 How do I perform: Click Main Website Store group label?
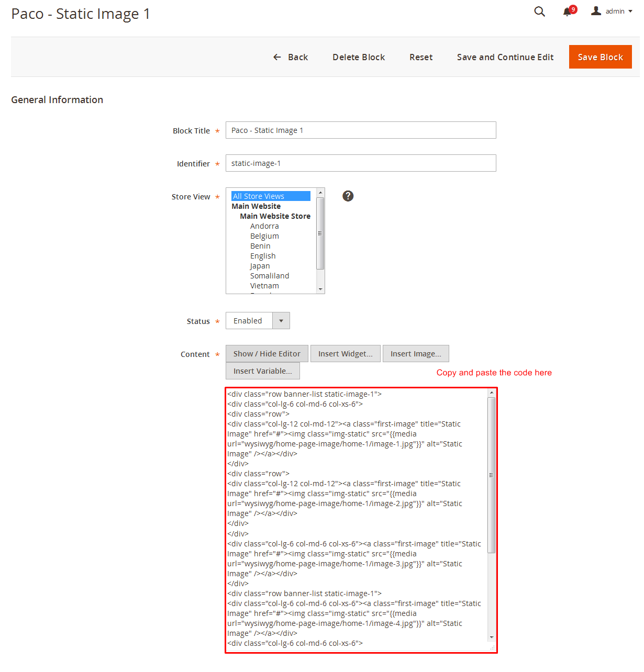coord(275,216)
